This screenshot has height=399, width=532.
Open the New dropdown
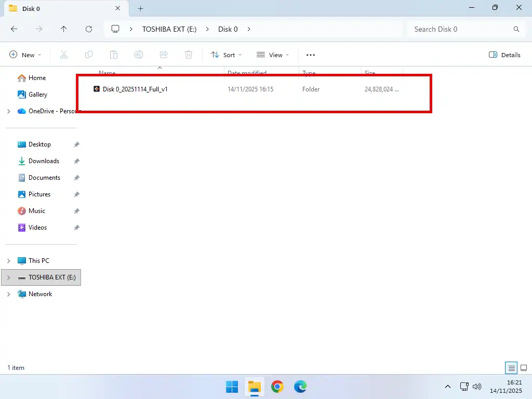(x=24, y=55)
